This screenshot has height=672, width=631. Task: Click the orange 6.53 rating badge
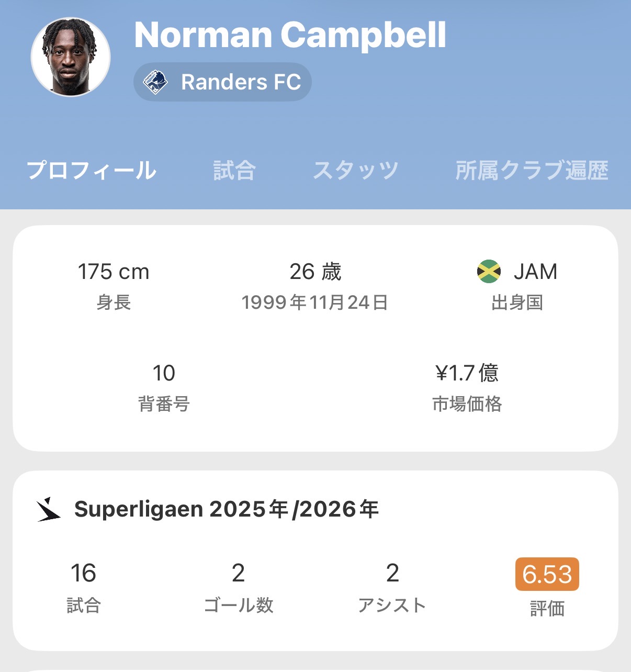point(547,574)
